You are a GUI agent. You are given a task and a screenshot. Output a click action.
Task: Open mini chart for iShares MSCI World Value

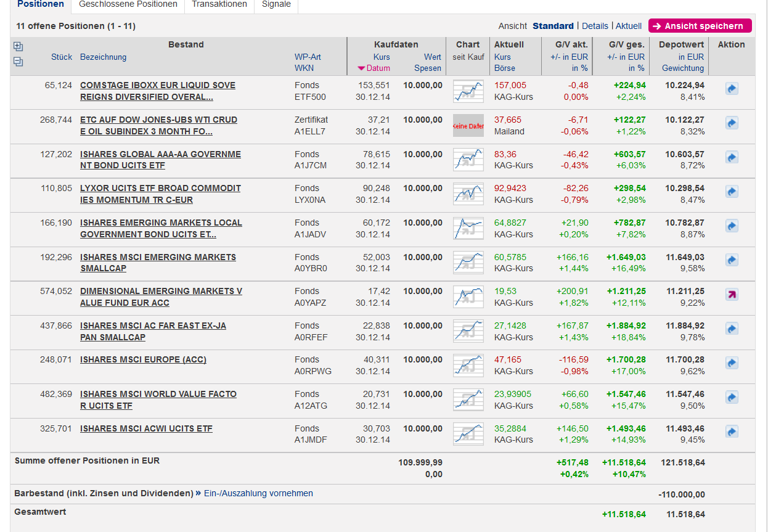click(468, 399)
